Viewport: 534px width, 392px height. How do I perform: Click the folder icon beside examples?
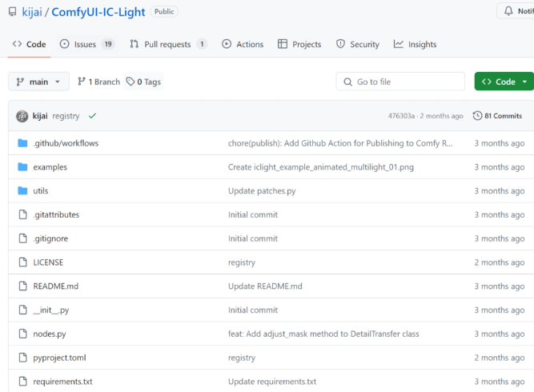pos(22,166)
